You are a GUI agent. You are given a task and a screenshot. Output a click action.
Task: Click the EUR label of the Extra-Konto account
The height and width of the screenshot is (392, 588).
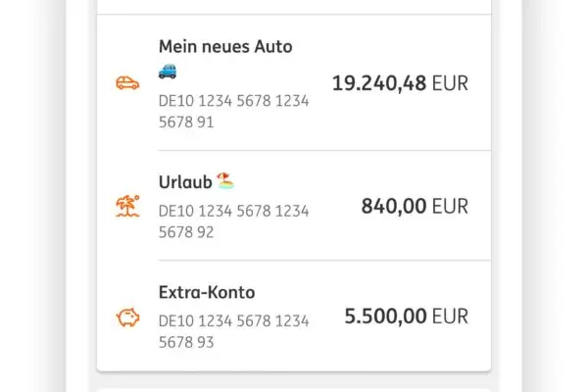point(450,317)
